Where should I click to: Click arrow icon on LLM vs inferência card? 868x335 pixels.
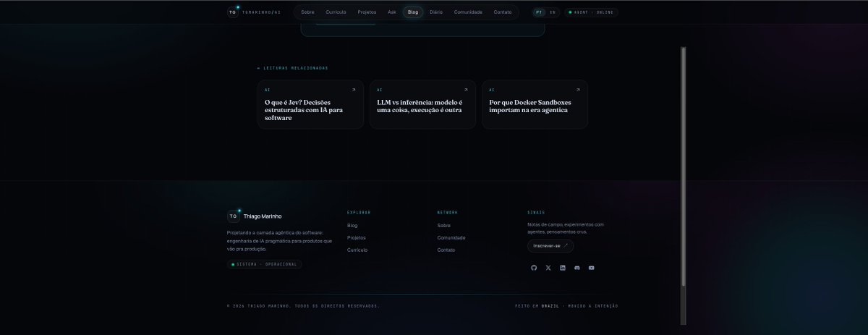(466, 90)
